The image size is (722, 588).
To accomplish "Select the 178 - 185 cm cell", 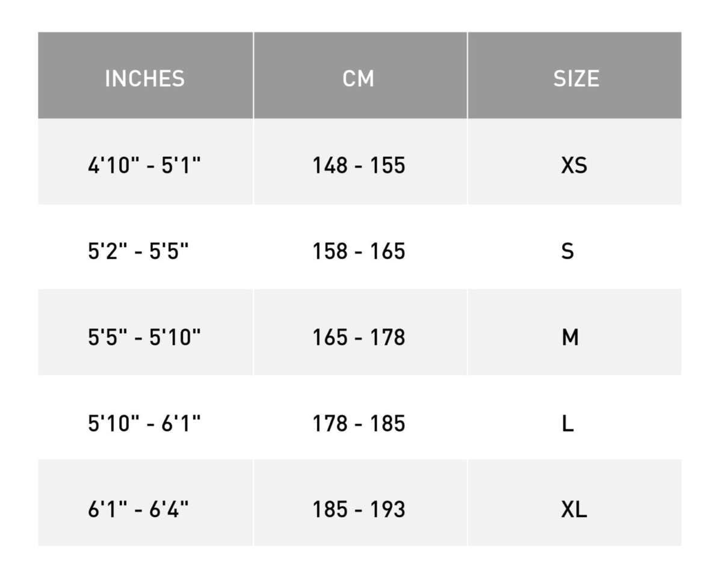I will [x=359, y=424].
